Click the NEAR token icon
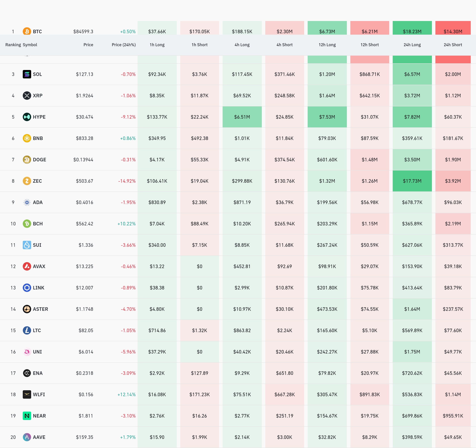Viewport: 476px width, 448px height. tap(27, 416)
